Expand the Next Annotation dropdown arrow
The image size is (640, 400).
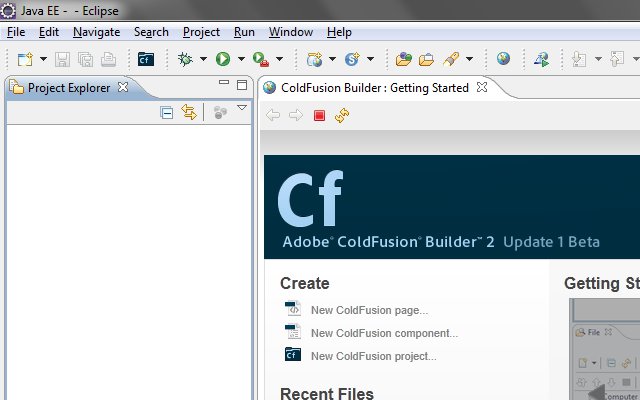(598, 59)
